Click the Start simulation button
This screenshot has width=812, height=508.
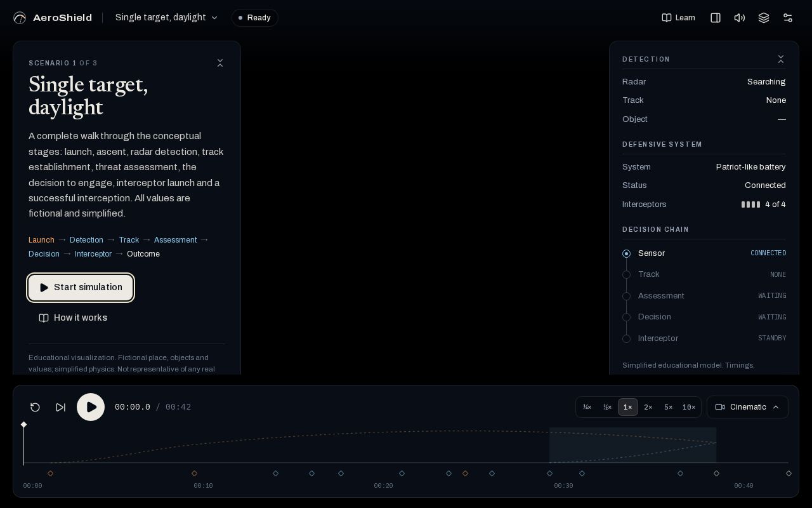81,288
